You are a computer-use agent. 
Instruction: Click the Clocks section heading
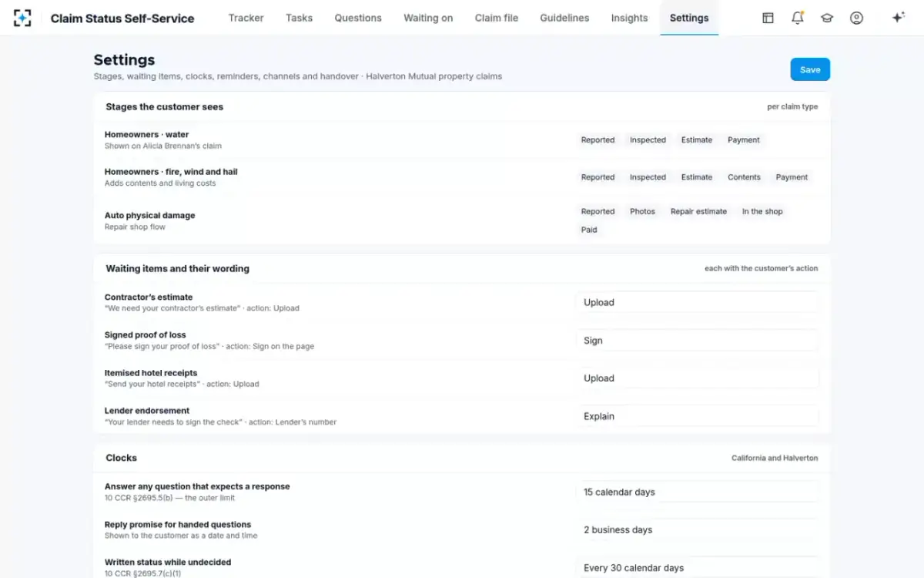(121, 458)
